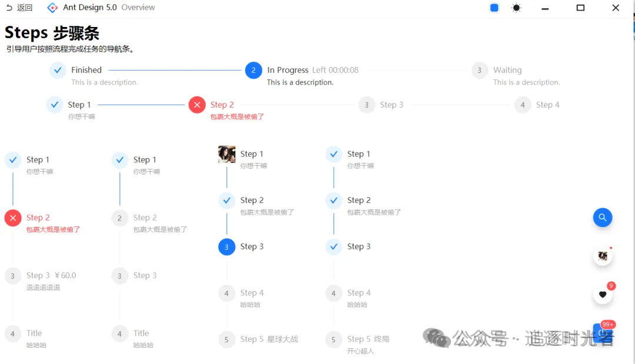The height and width of the screenshot is (364, 635).
Task: Click the float button with 99+ badge
Action: tap(603, 333)
